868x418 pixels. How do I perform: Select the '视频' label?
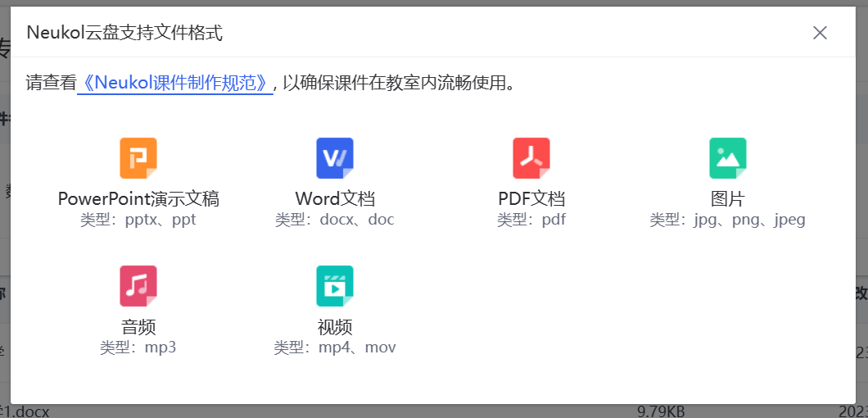coord(335,326)
